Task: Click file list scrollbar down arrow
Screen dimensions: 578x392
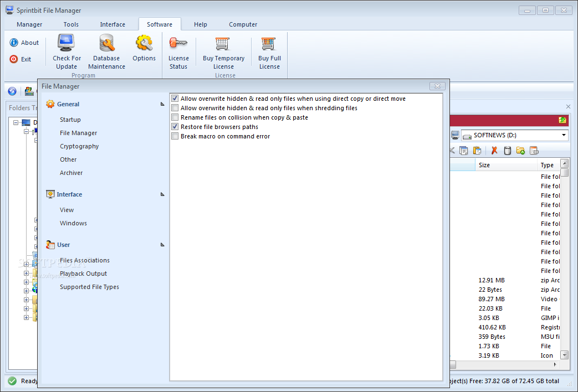Action: (564, 355)
